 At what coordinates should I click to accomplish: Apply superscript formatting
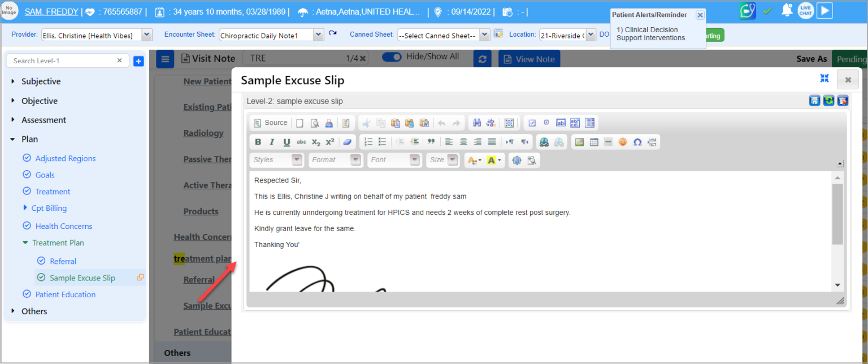(329, 141)
